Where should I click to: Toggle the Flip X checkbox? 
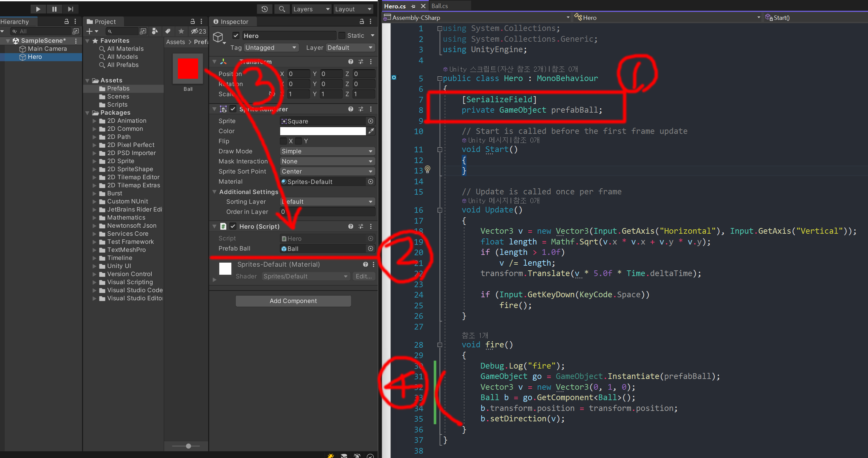click(284, 141)
